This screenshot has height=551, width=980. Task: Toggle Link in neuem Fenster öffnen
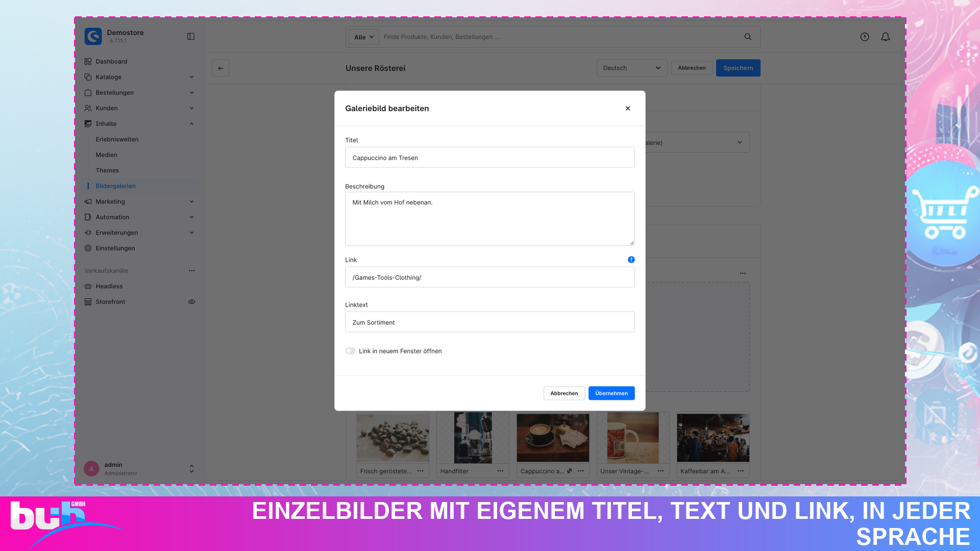(350, 351)
